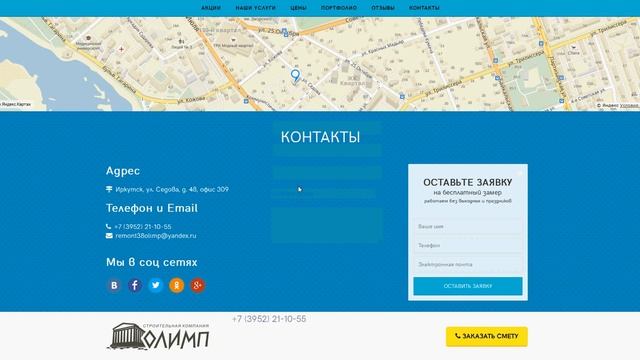The image size is (640, 360).
Task: Click the КОНТАКТЫ section heading
Action: point(320,137)
